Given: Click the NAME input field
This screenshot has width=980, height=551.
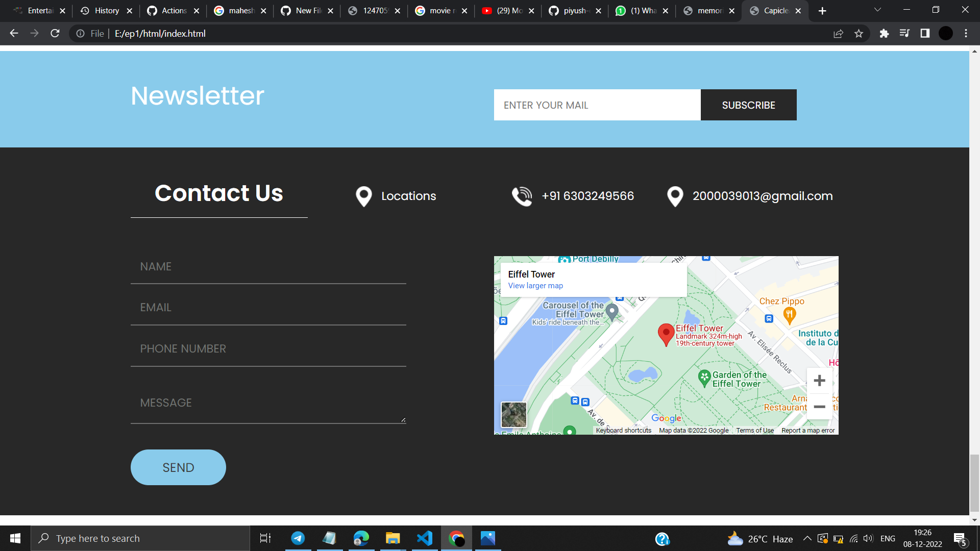Looking at the screenshot, I should coord(268,266).
